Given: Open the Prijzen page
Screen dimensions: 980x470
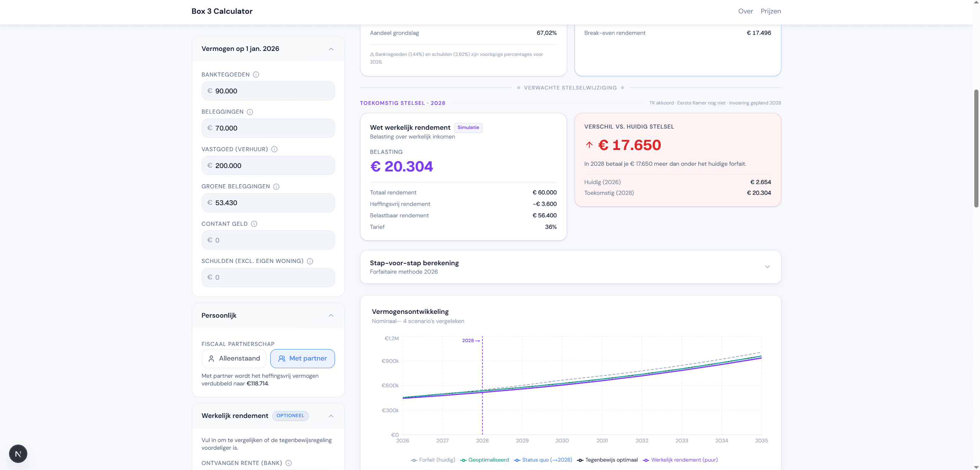Looking at the screenshot, I should pyautogui.click(x=771, y=11).
